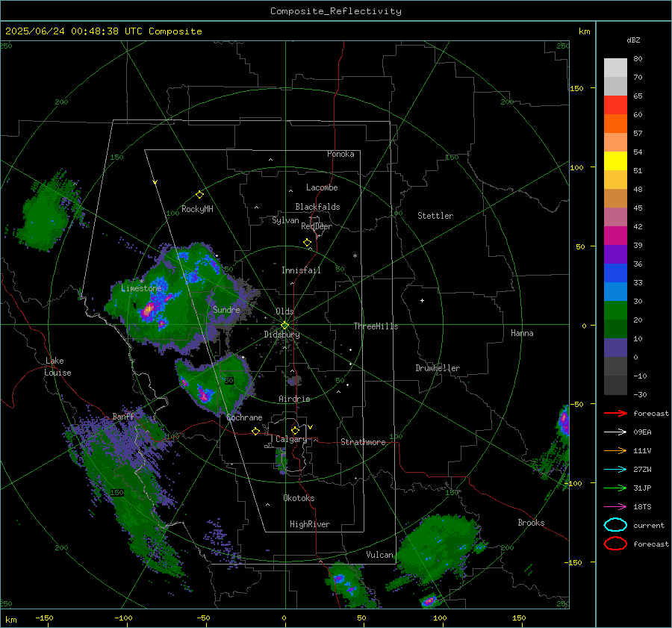672x628 pixels.
Task: Click the intense yellow-red storm core near Limestone
Action: point(149,309)
